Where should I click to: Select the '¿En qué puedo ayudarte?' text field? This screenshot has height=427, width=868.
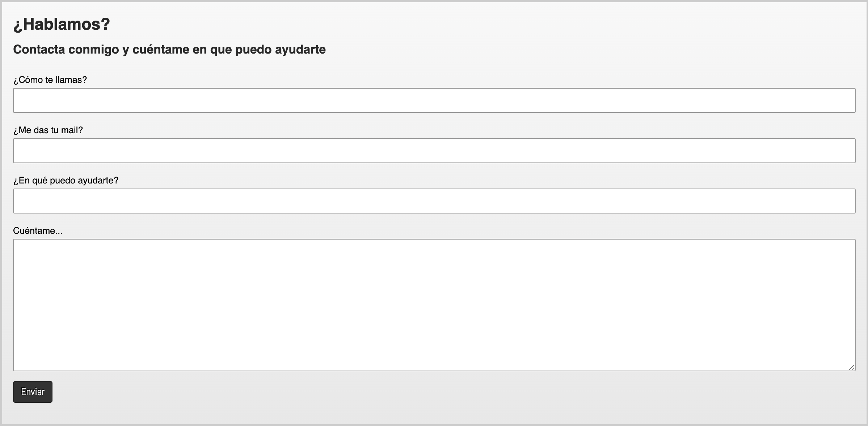pyautogui.click(x=434, y=201)
